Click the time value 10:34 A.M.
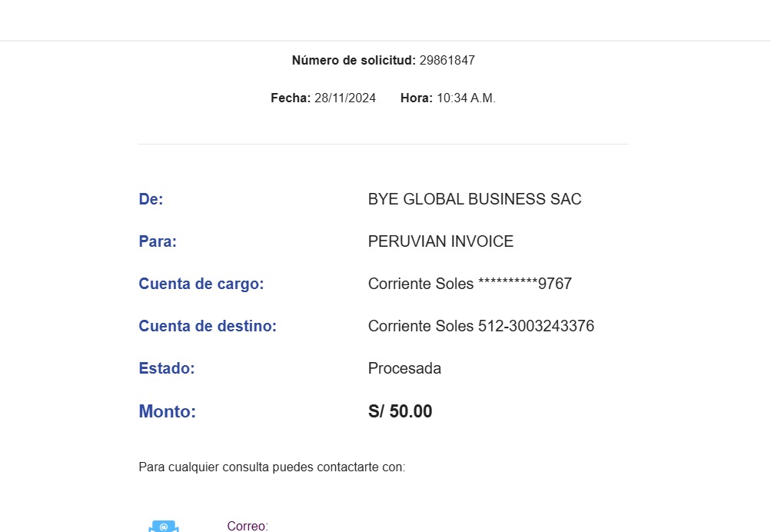Image resolution: width=771 pixels, height=532 pixels. [x=466, y=98]
